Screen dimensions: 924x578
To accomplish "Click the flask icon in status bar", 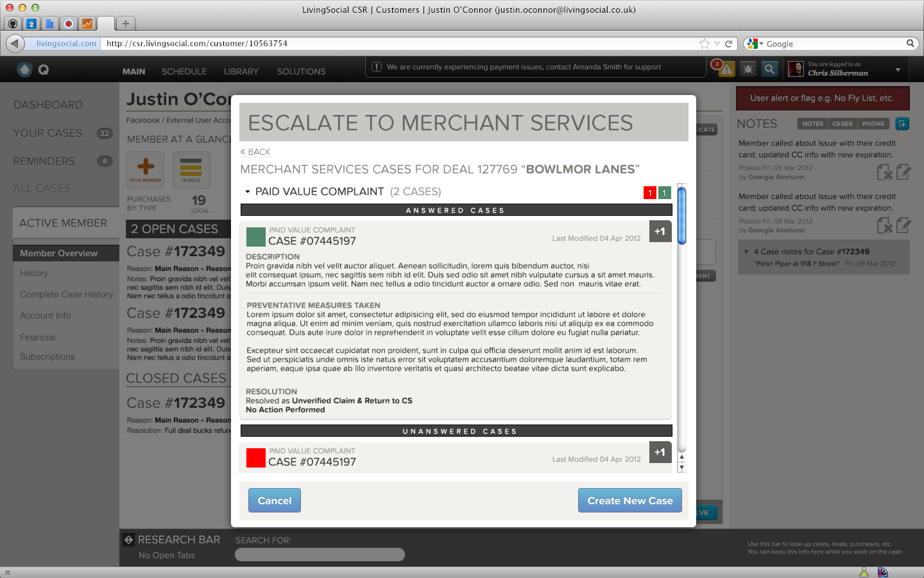I will (864, 572).
